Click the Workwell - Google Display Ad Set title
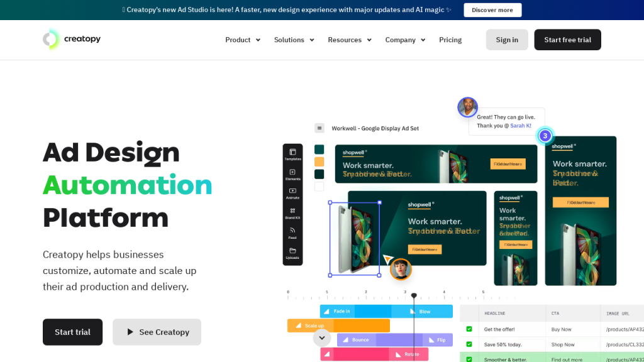 point(375,128)
